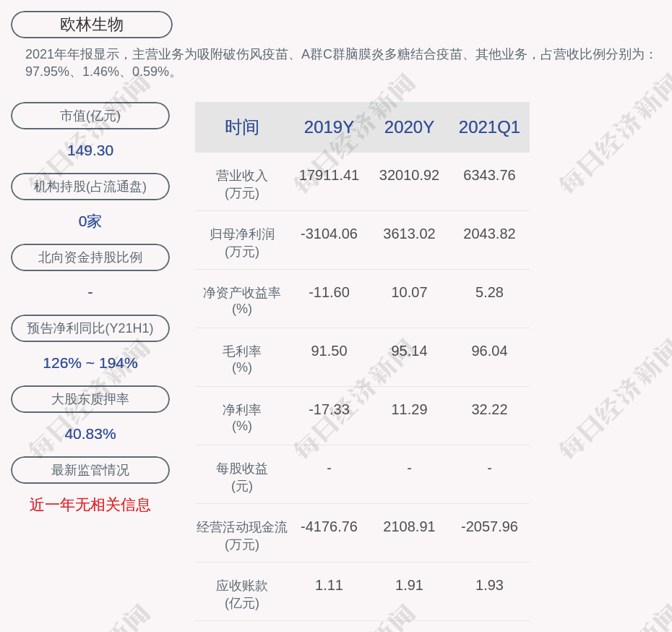Click the 2020Y 归母净利润 value 3613.02
The width and height of the screenshot is (672, 632).
(409, 234)
